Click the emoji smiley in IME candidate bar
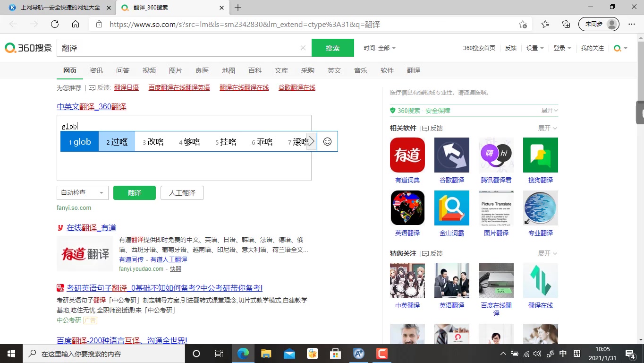Viewport: 644px width, 363px height. (x=327, y=141)
